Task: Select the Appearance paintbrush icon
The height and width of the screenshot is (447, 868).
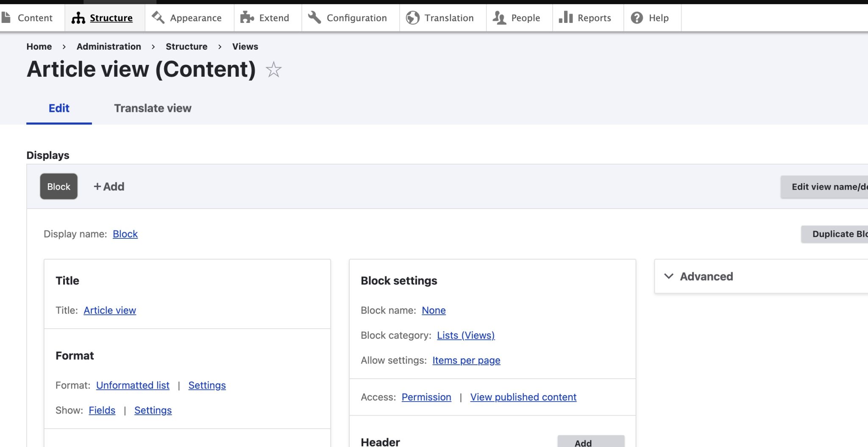Action: pos(157,18)
